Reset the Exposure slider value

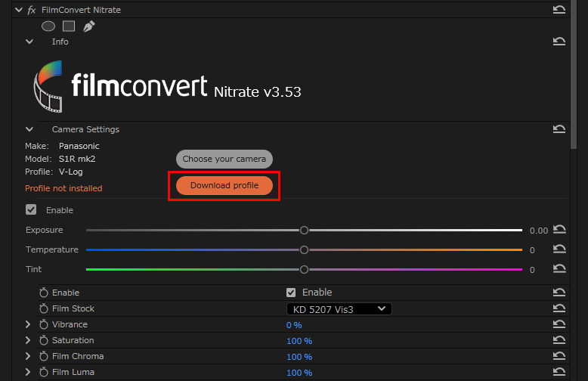coord(559,230)
